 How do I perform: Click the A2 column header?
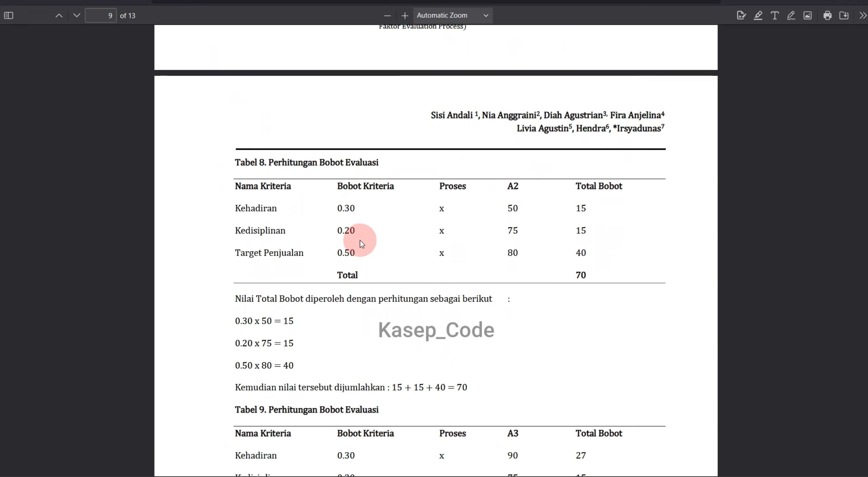pyautogui.click(x=513, y=186)
